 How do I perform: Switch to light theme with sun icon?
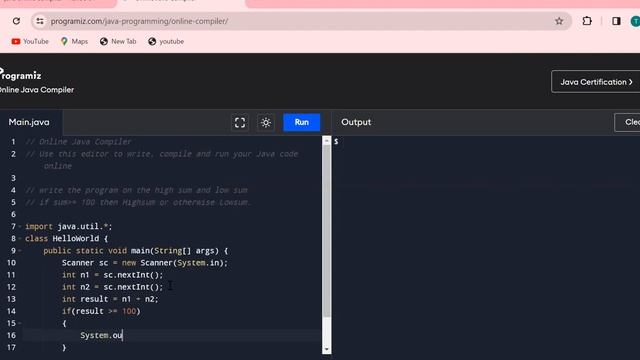pos(266,122)
